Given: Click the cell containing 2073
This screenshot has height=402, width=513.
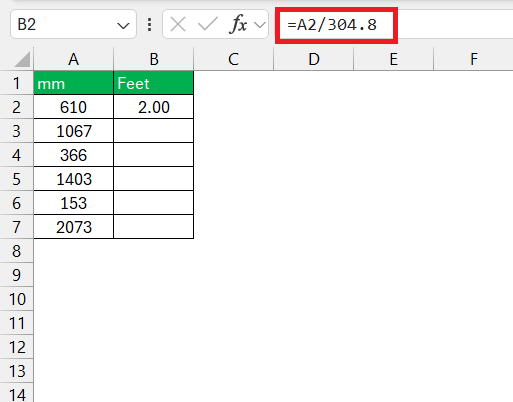Looking at the screenshot, I should (73, 227).
